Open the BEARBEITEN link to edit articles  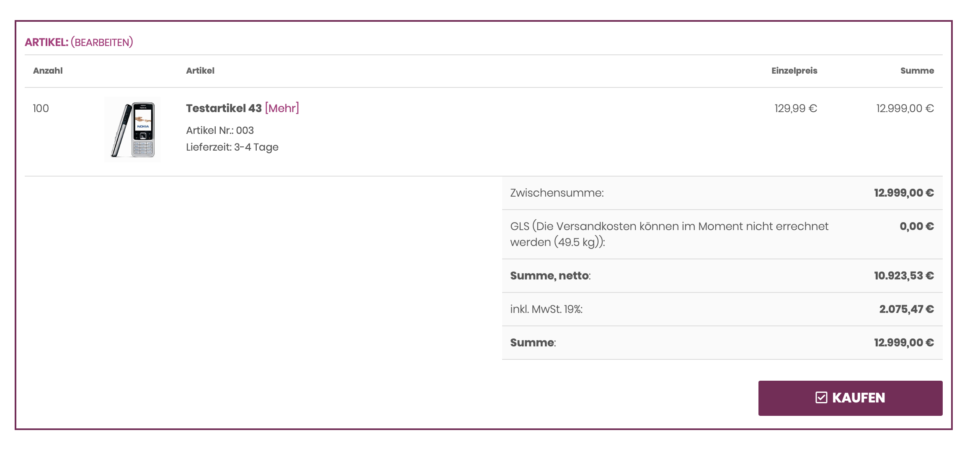coord(102,42)
